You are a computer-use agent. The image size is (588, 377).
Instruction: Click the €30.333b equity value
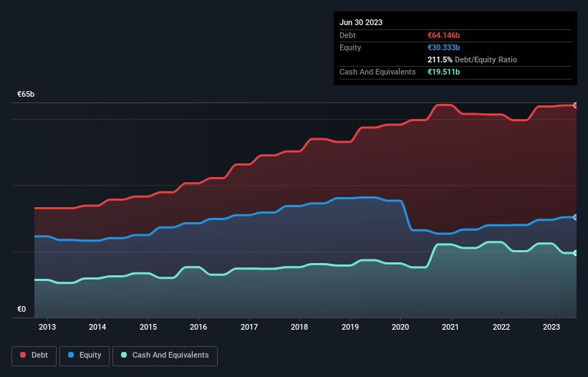point(443,47)
